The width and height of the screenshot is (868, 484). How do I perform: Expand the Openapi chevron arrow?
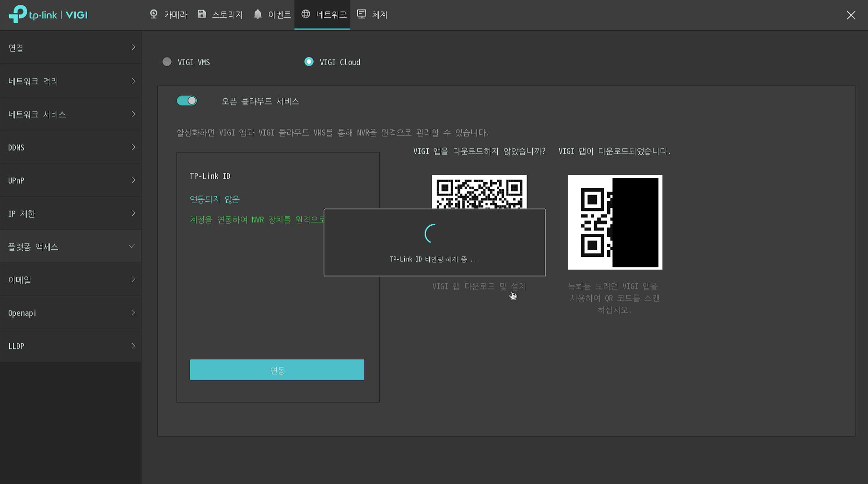(x=133, y=312)
